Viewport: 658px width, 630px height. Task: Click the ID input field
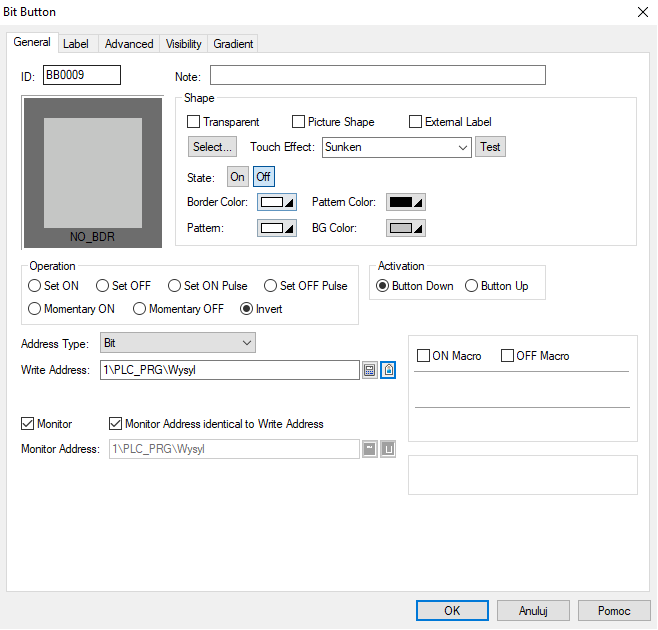82,75
